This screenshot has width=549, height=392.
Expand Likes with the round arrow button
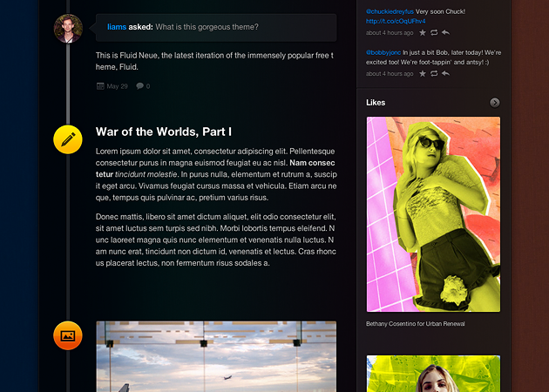click(495, 103)
